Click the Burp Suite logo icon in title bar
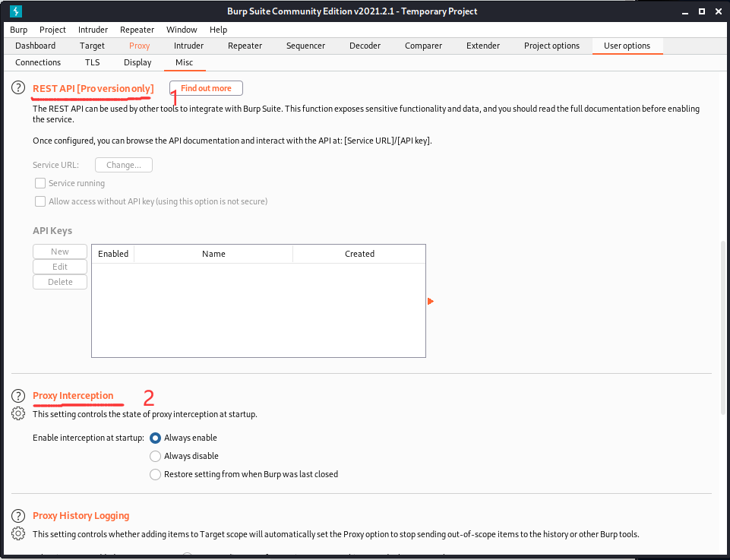This screenshot has height=560, width=730. point(15,11)
